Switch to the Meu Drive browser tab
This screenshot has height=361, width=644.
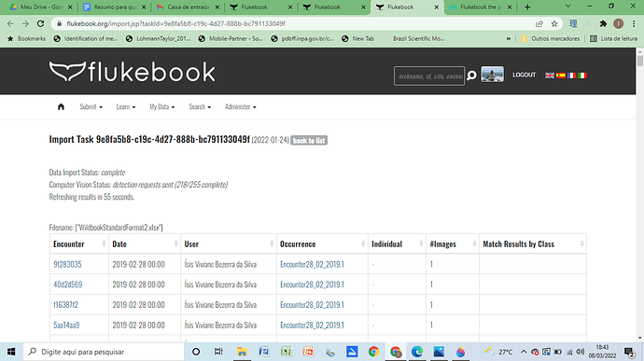pos(41,7)
